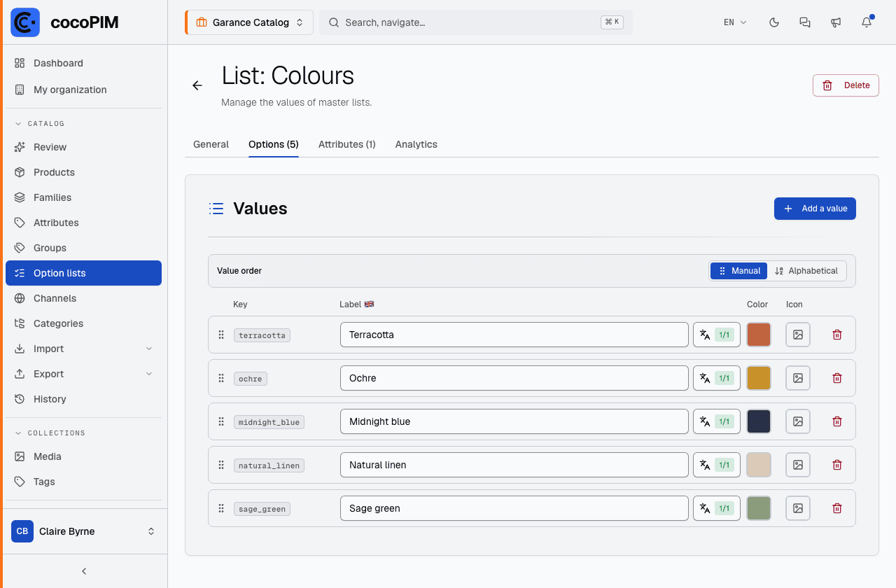Viewport: 896px width, 588px height.
Task: Open the Terracotta color swatch
Action: click(759, 335)
